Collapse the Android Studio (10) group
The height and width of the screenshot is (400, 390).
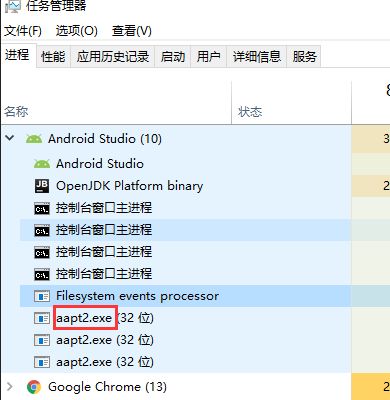point(10,138)
